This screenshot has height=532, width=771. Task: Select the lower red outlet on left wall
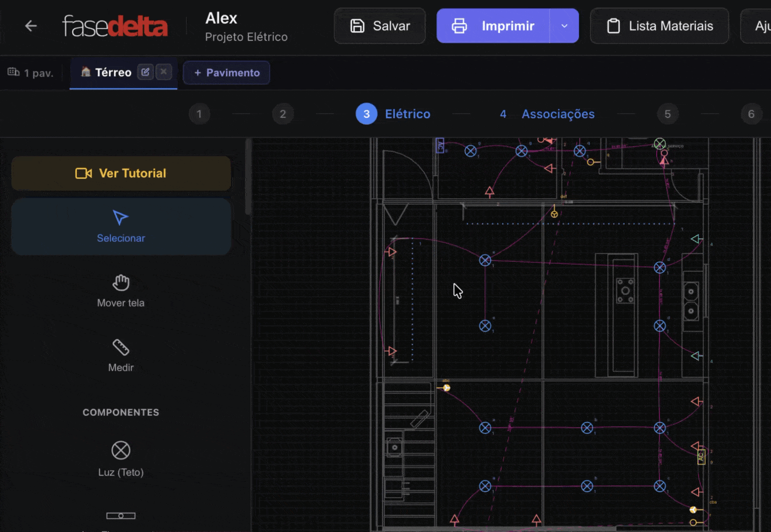[x=391, y=351]
